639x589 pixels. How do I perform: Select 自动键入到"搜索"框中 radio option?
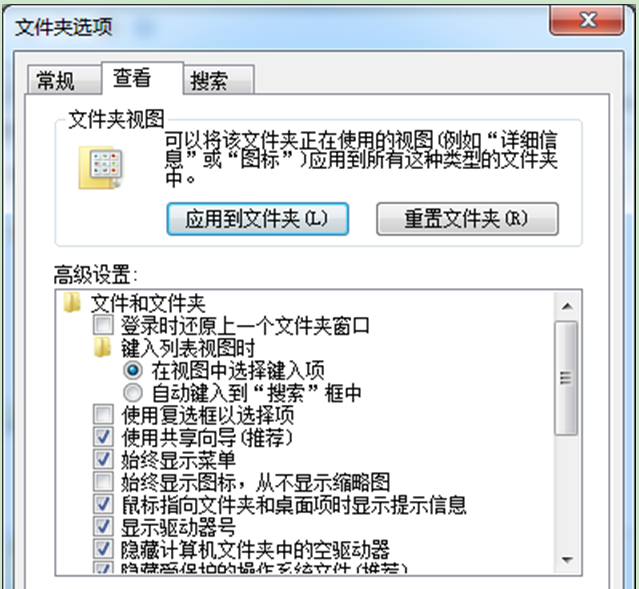coord(133,393)
